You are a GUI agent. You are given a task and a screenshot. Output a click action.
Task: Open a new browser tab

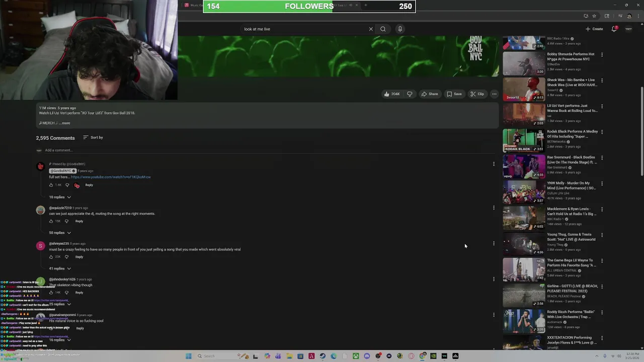point(366,6)
